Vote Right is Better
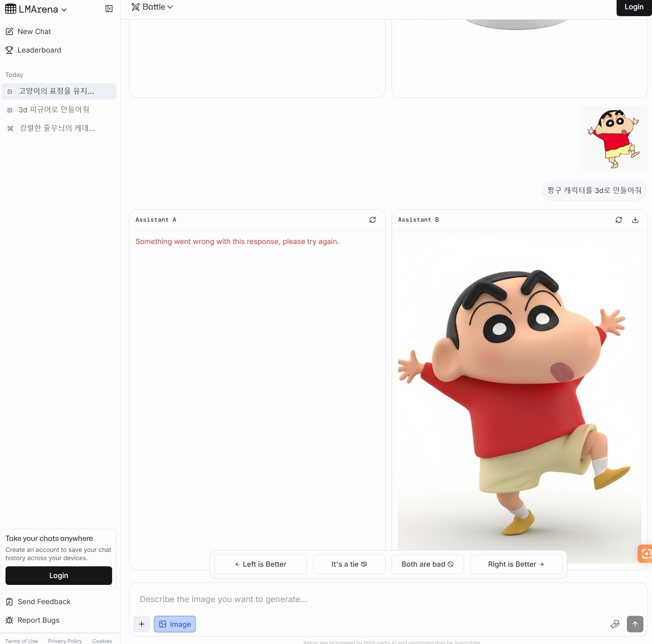652x644 pixels. click(516, 564)
